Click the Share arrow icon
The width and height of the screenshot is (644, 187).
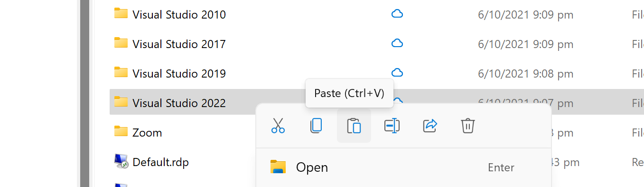tap(430, 126)
